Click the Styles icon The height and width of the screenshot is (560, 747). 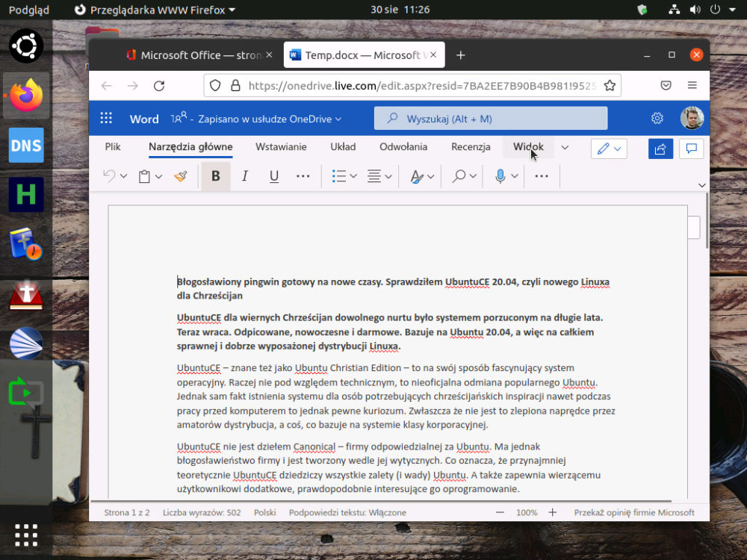[417, 176]
